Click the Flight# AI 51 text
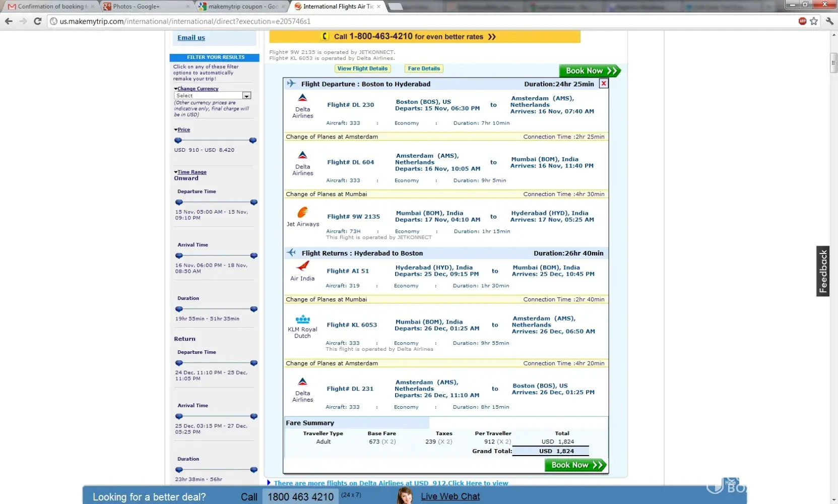838x504 pixels. pos(348,271)
